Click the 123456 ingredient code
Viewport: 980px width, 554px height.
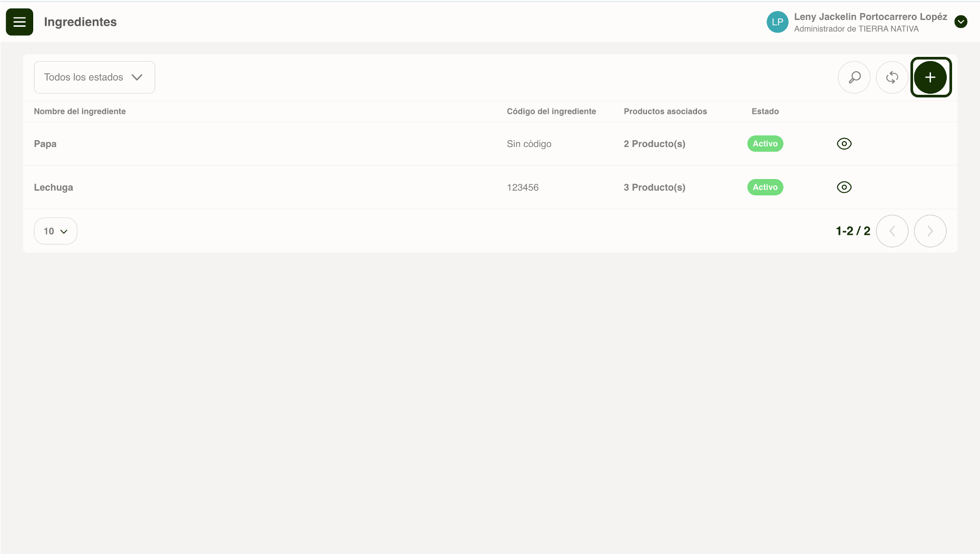pyautogui.click(x=523, y=187)
